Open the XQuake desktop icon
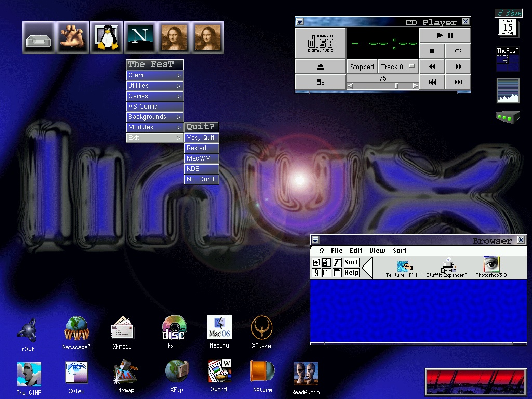This screenshot has height=399, width=532. [x=261, y=328]
